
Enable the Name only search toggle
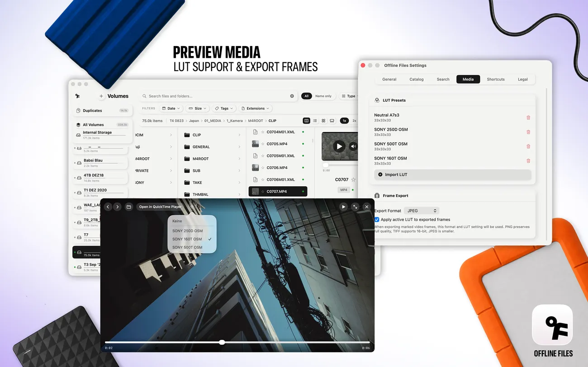323,96
